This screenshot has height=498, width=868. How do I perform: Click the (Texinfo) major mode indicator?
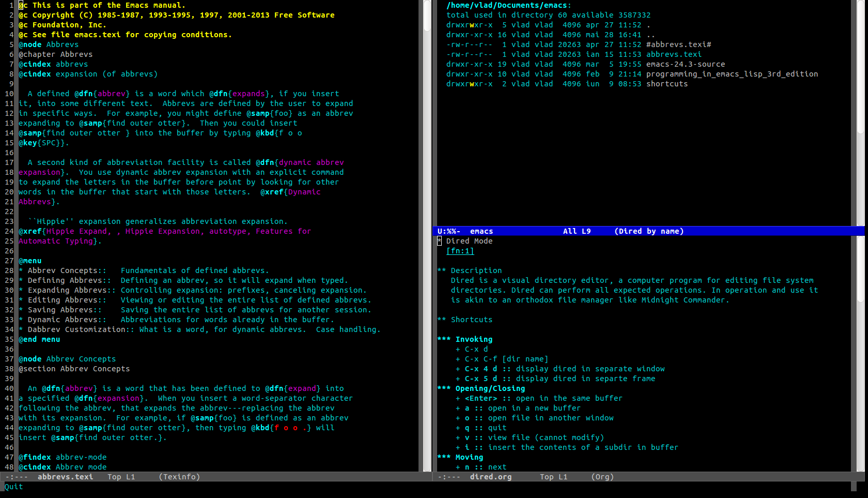(x=179, y=477)
